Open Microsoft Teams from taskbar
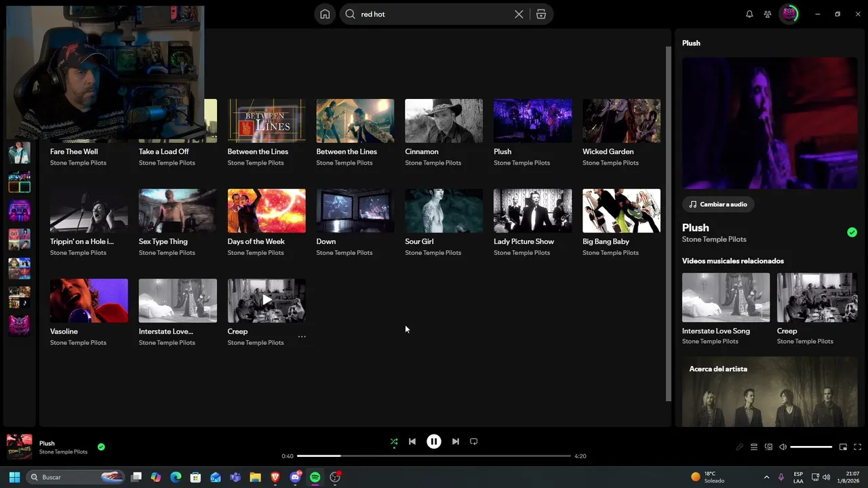 pos(235,477)
